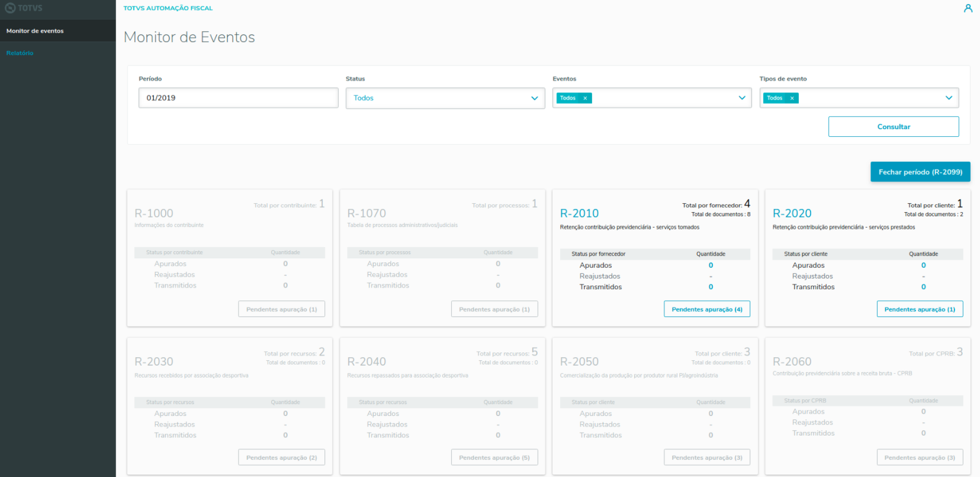Viewport: 980px width, 477px height.
Task: Click Transmitidos count in R-2020 card
Action: pos(923,287)
